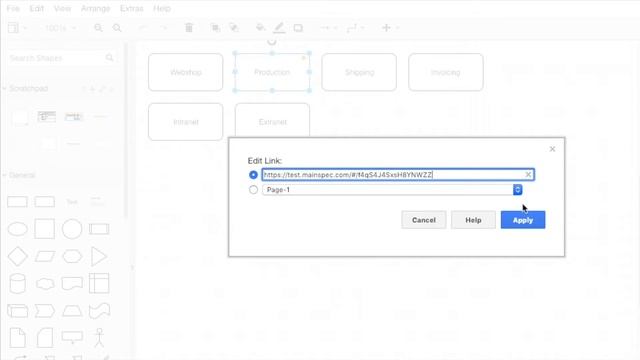Pick the process shape with side bars

[99, 229]
